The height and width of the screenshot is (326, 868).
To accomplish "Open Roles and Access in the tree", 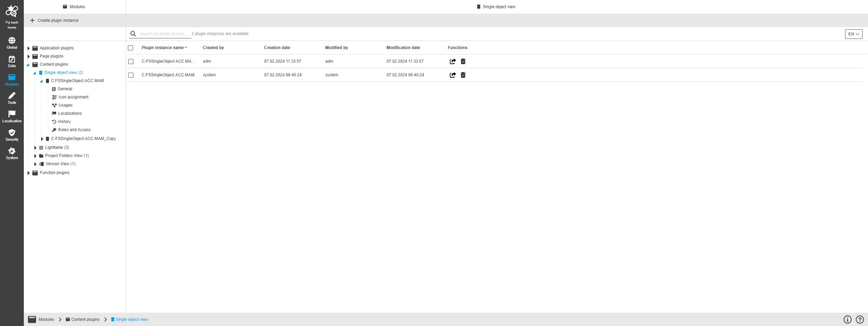I will [x=74, y=130].
